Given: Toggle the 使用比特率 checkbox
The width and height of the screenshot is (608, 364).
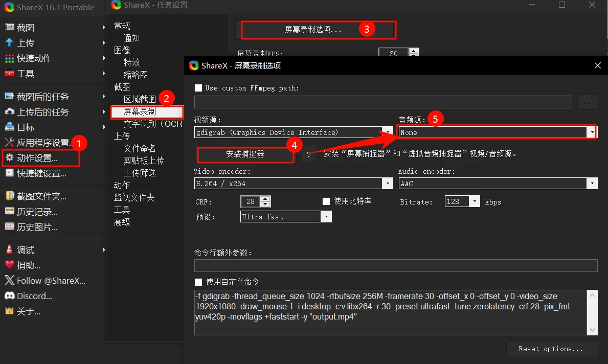Looking at the screenshot, I should 326,201.
